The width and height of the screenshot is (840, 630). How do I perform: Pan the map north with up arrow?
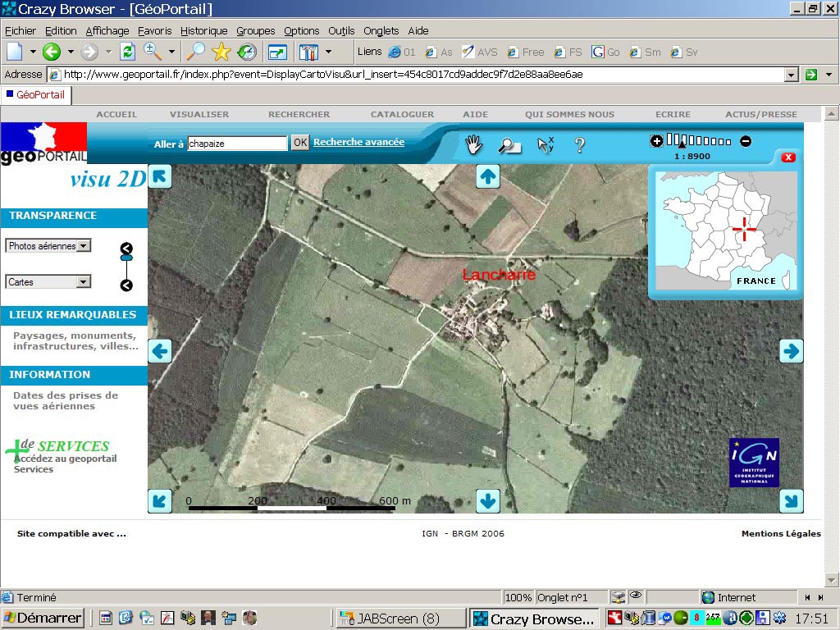pos(487,176)
